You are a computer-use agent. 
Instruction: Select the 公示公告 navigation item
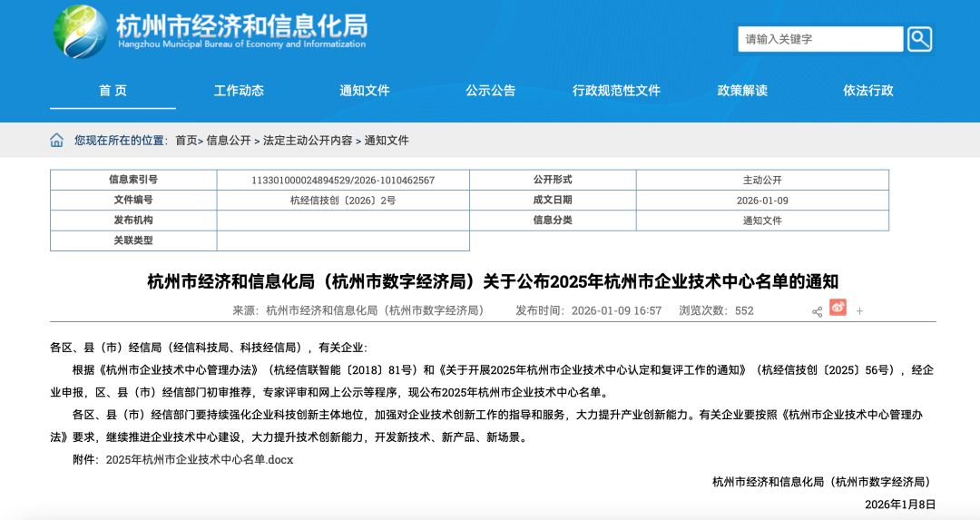[x=491, y=91]
